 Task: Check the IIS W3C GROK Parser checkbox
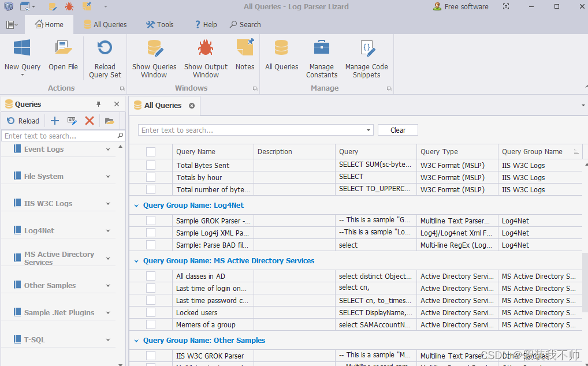coord(151,356)
